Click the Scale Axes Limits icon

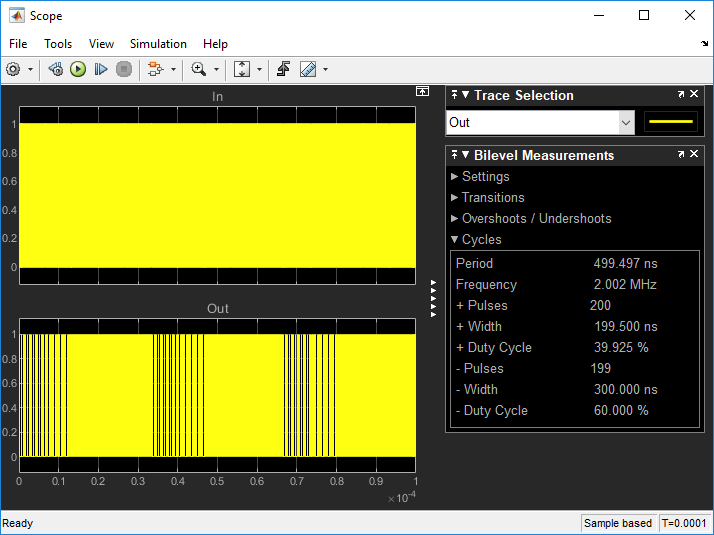(x=241, y=69)
